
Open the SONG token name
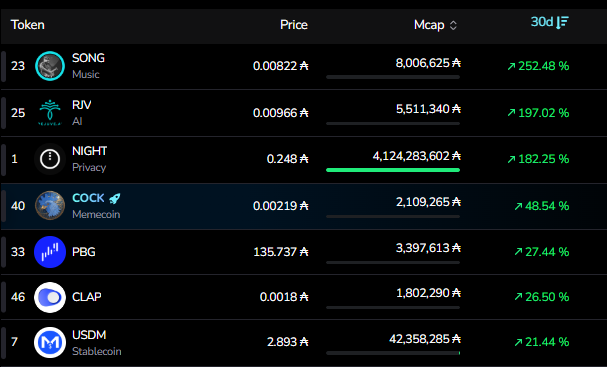88,58
